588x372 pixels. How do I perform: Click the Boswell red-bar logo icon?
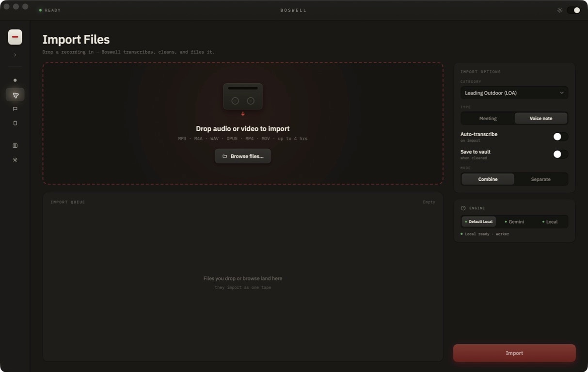[x=15, y=37]
